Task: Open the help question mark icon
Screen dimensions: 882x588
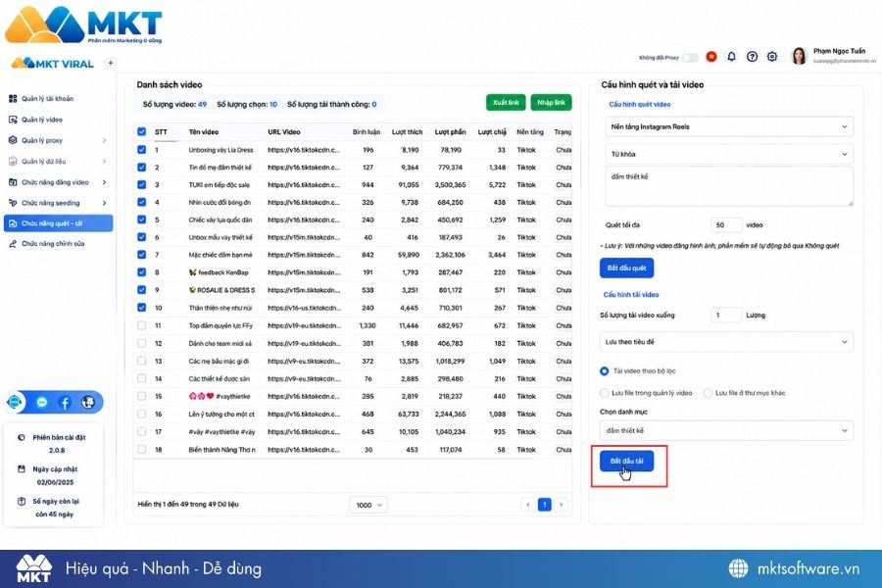Action: click(x=752, y=56)
